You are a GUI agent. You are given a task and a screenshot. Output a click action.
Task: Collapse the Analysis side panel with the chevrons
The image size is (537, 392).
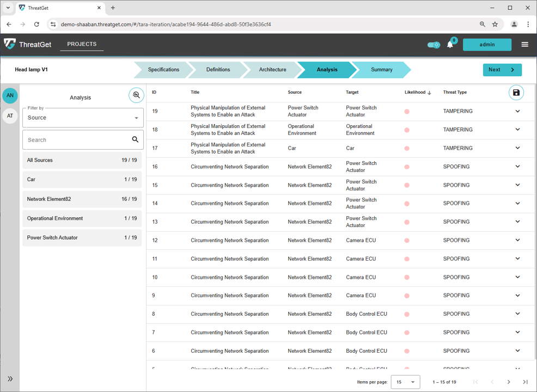[10, 378]
